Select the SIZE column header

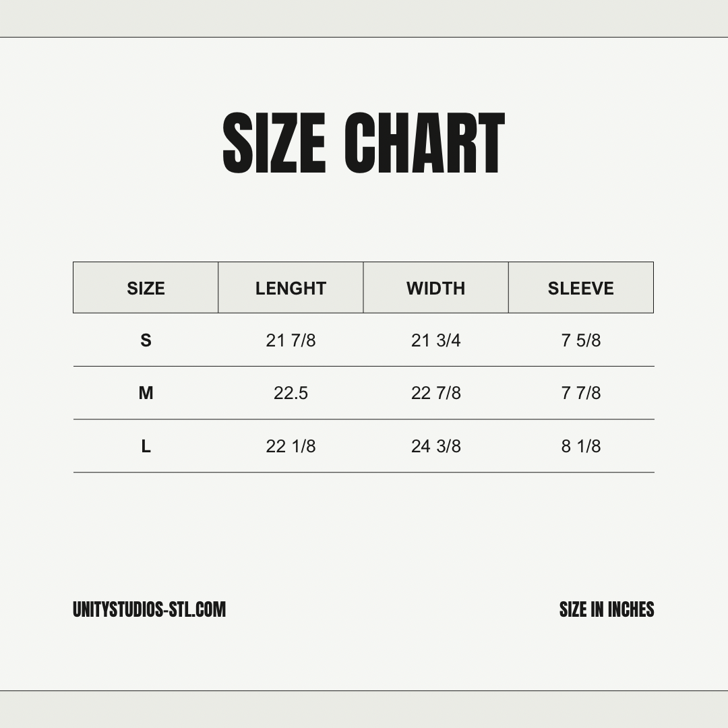point(146,288)
